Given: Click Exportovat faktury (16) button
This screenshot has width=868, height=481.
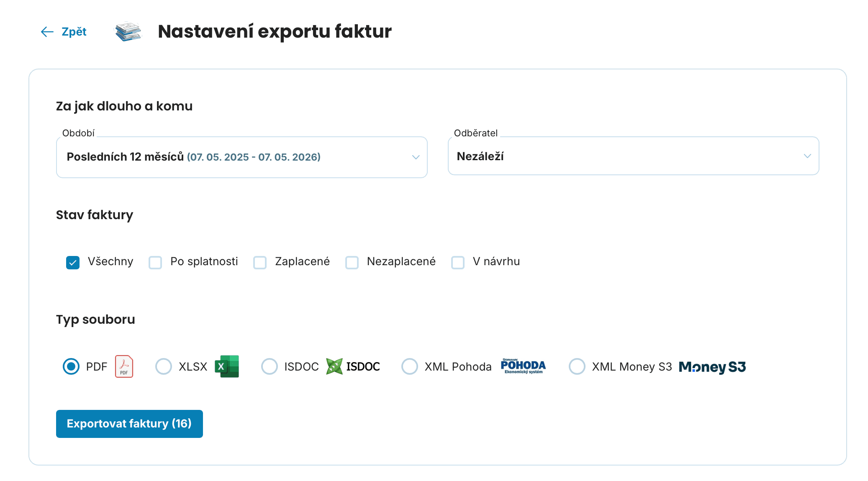Looking at the screenshot, I should [x=129, y=424].
